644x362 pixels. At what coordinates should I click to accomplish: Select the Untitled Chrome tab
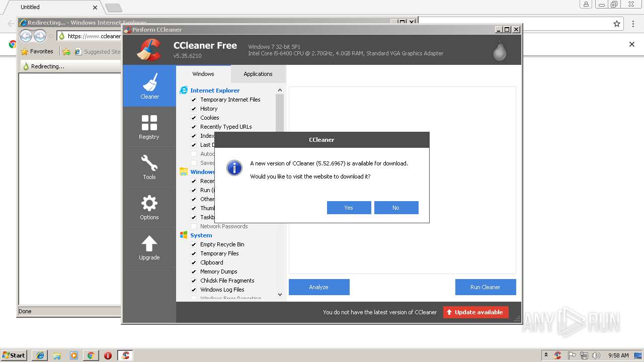pyautogui.click(x=53, y=7)
